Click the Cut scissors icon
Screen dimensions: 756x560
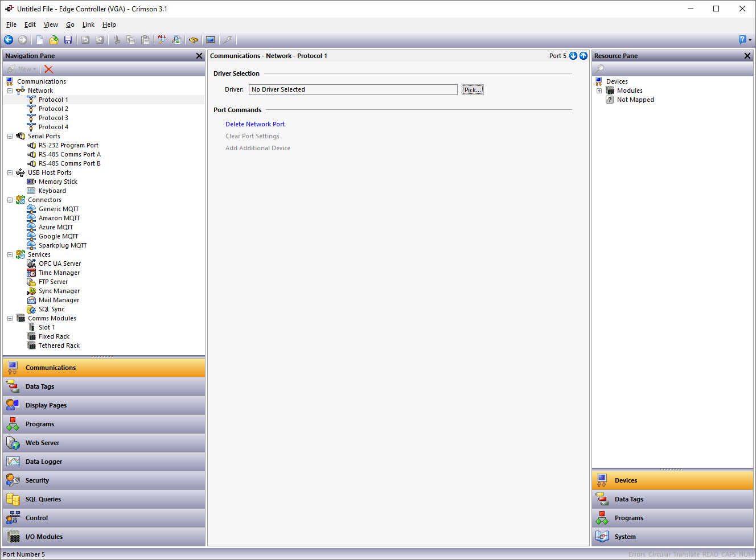(117, 40)
